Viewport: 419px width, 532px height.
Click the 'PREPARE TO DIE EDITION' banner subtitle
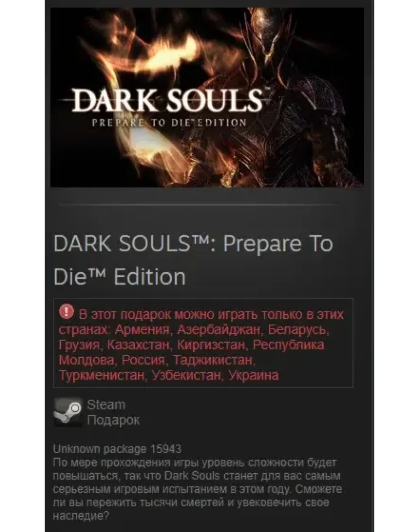[169, 123]
